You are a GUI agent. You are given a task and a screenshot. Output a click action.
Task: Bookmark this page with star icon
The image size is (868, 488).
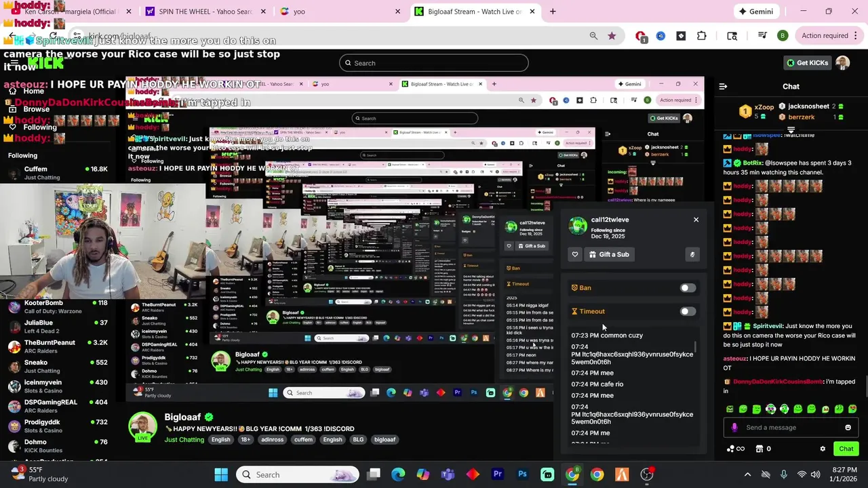point(612,36)
